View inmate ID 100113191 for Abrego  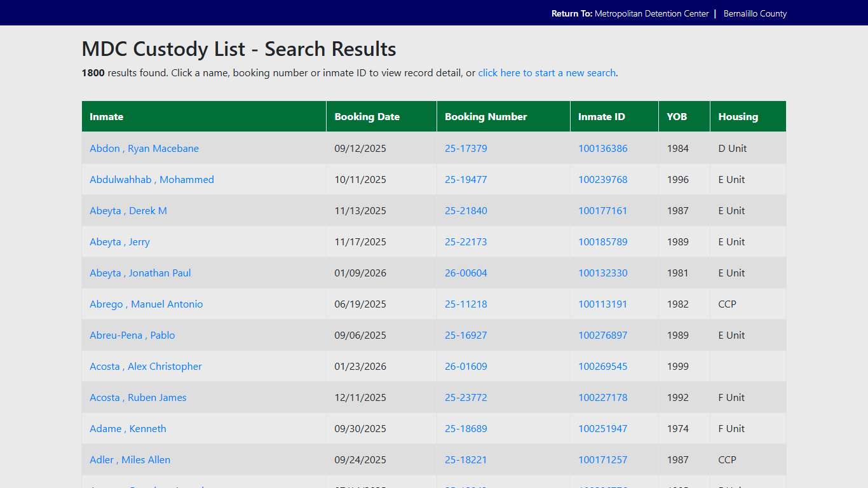point(602,304)
